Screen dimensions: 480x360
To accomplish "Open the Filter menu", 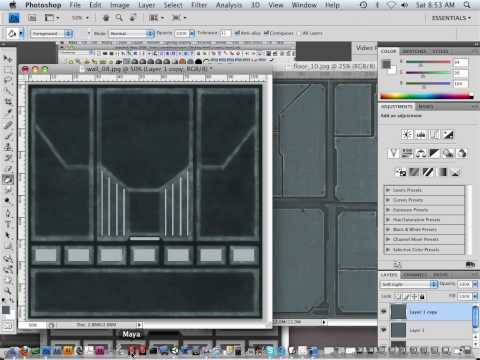I will click(199, 5).
